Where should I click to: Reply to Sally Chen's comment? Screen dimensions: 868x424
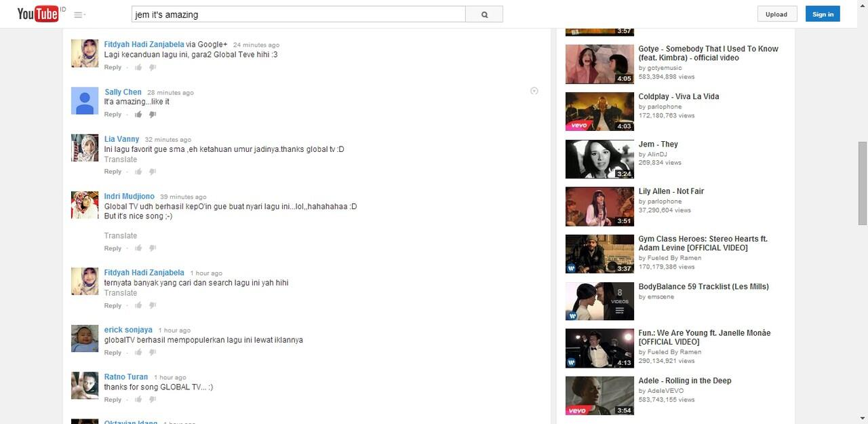(113, 115)
